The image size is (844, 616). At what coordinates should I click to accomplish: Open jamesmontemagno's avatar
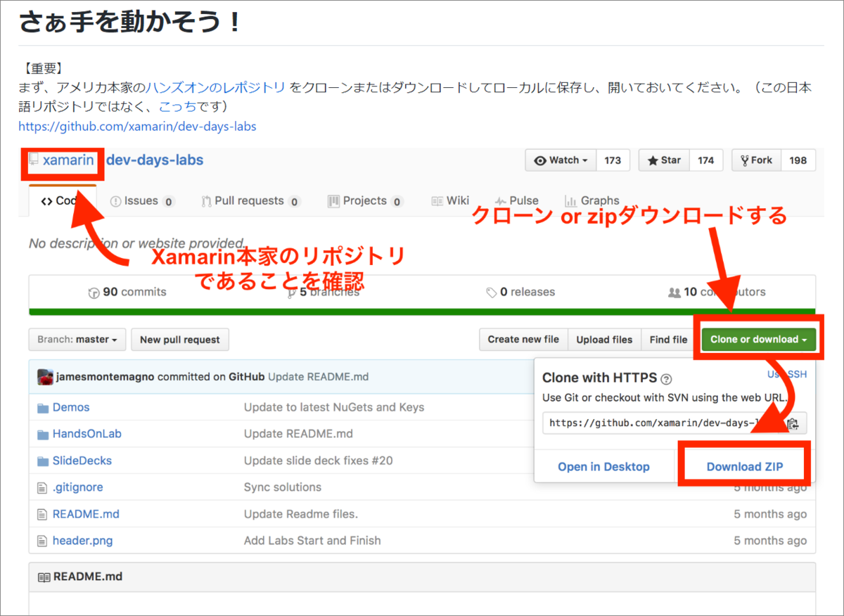pos(45,376)
